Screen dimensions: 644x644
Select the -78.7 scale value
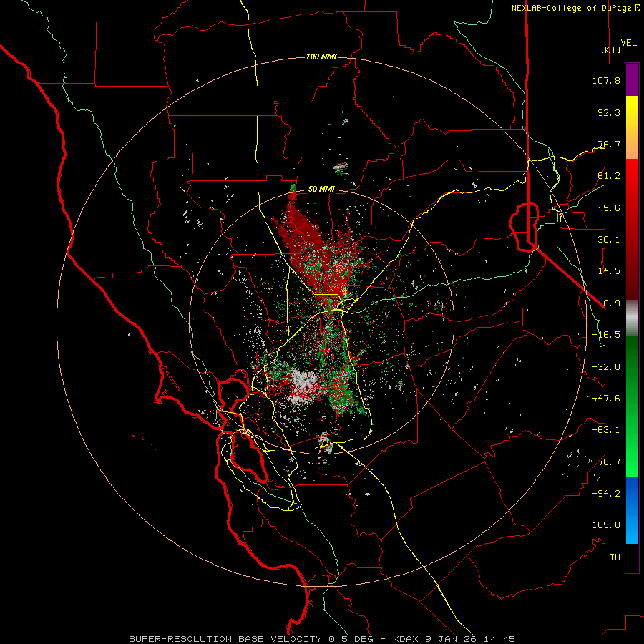(606, 462)
